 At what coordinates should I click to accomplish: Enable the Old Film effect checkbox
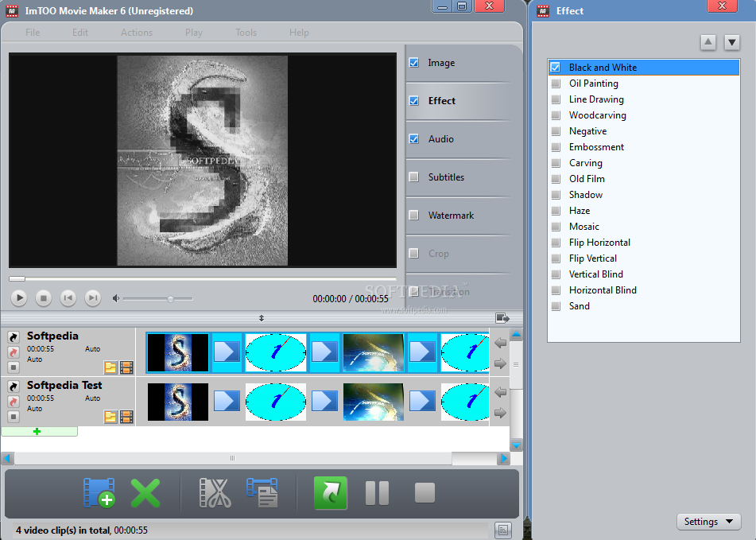556,179
